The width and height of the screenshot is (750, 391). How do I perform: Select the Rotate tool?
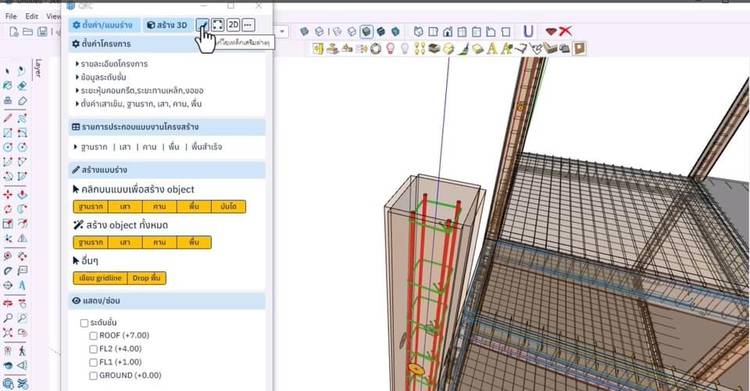(8, 209)
